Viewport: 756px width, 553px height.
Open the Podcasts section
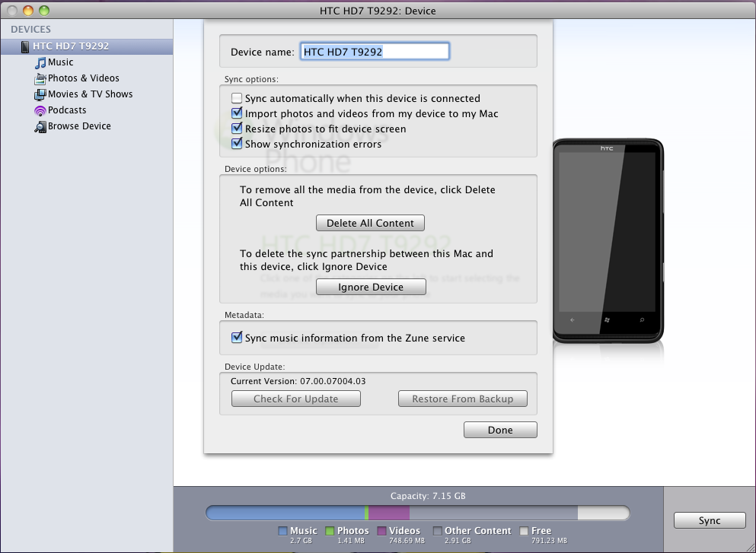coord(67,110)
